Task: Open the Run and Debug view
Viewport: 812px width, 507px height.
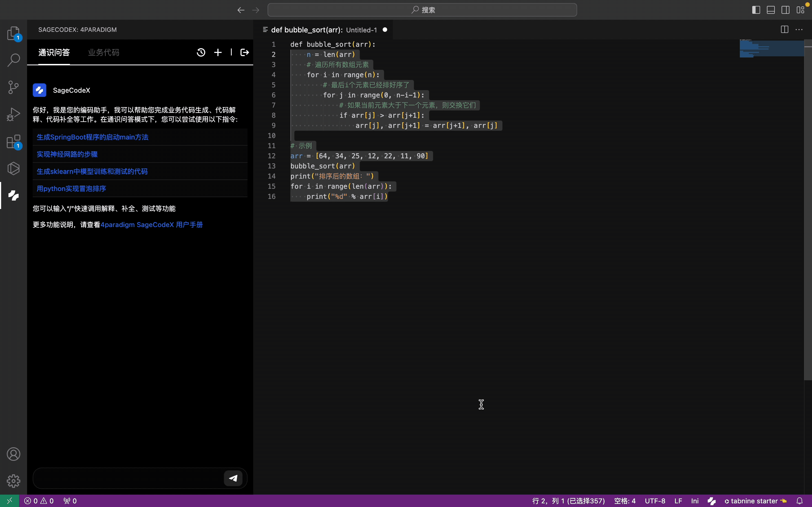Action: [x=14, y=114]
